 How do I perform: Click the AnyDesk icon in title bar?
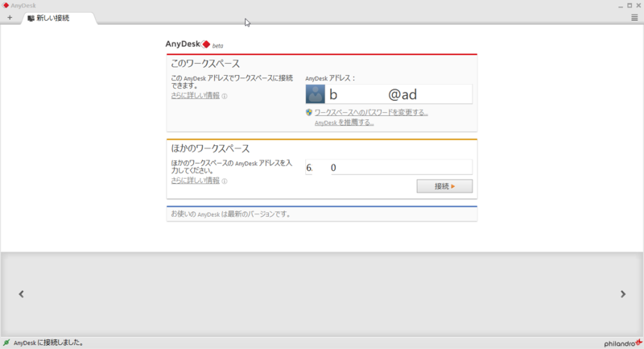click(6, 6)
